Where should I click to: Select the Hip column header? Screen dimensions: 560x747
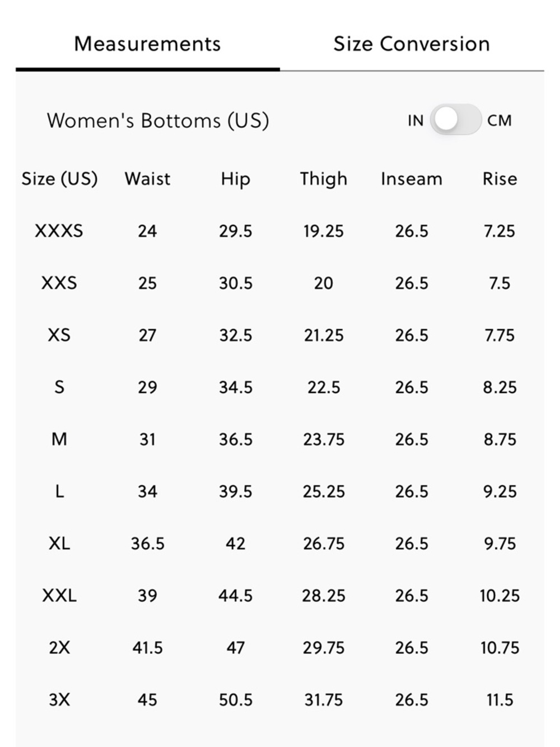coord(235,179)
